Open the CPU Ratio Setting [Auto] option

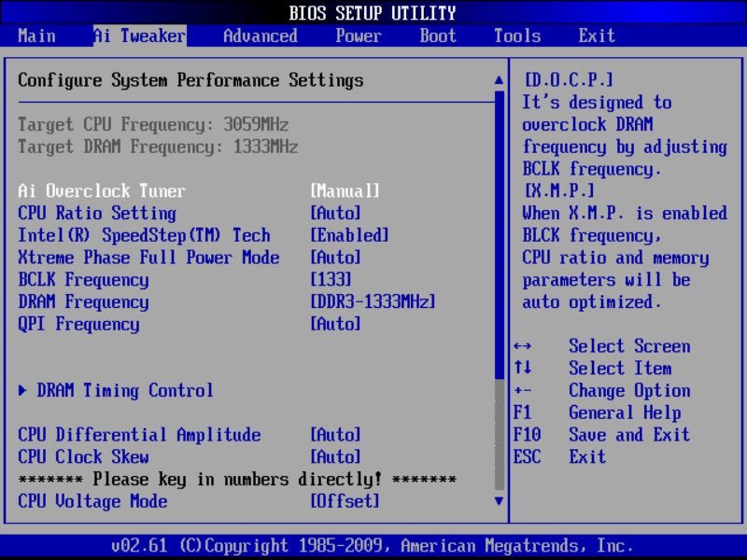pos(335,213)
